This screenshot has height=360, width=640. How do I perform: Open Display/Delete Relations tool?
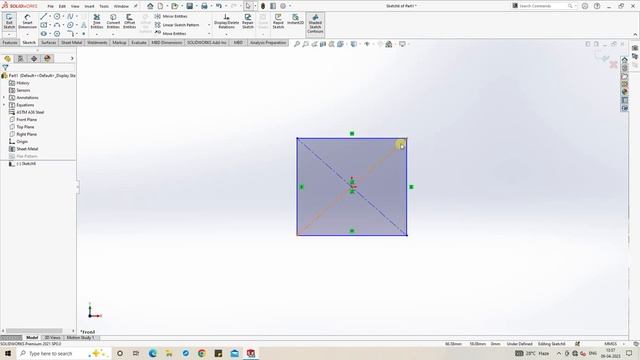point(227,21)
